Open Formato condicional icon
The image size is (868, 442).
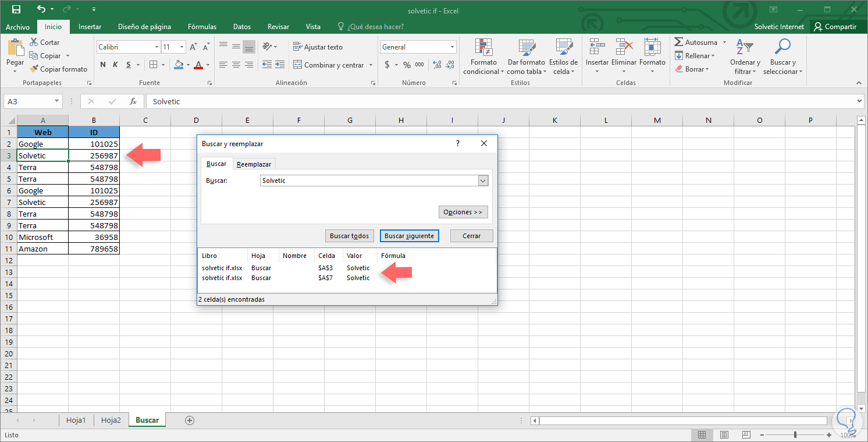(483, 47)
